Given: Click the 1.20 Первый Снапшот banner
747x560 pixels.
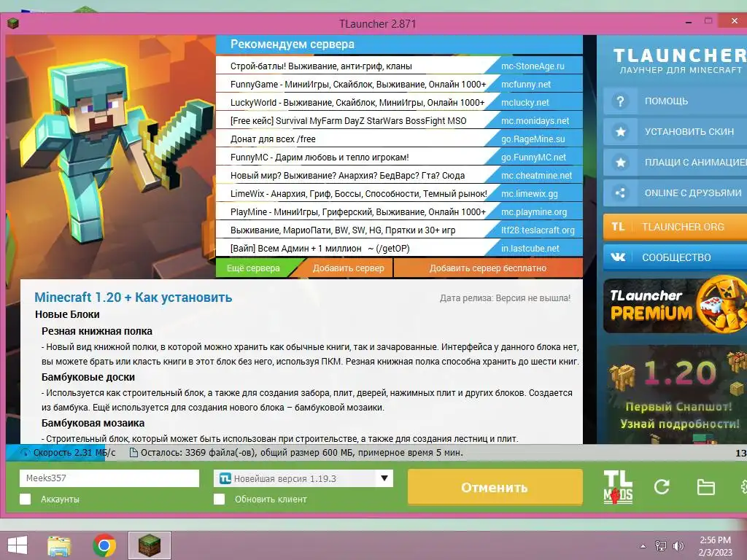Looking at the screenshot, I should pos(675,394).
